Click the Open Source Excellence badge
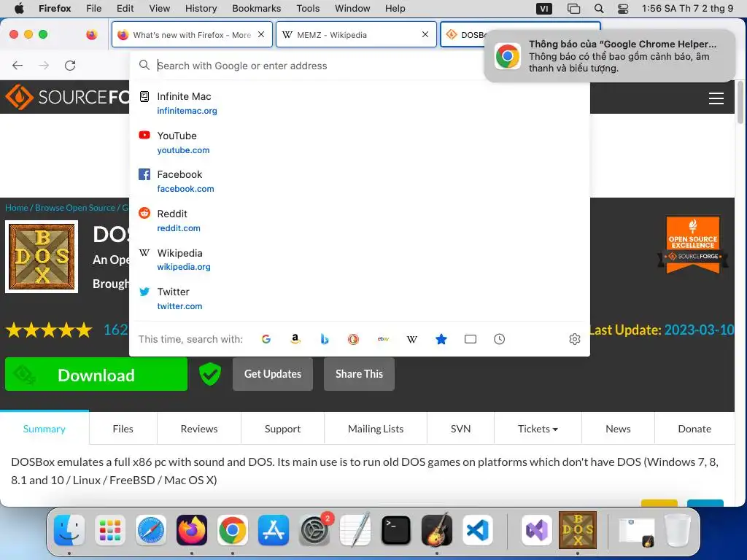747x560 pixels. point(693,245)
